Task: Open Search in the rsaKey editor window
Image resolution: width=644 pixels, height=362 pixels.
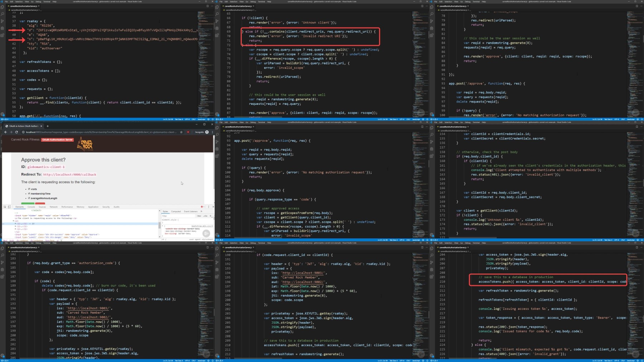Action: pos(3,14)
